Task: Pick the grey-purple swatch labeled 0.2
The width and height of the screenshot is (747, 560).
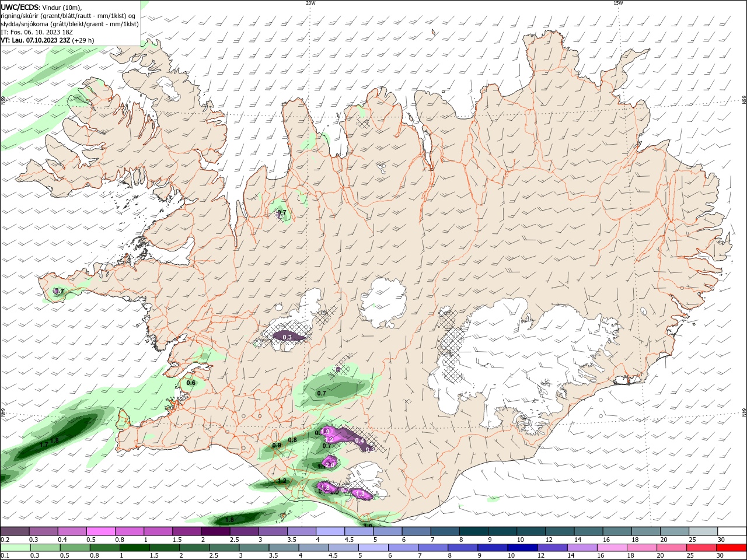Action: (x=15, y=531)
